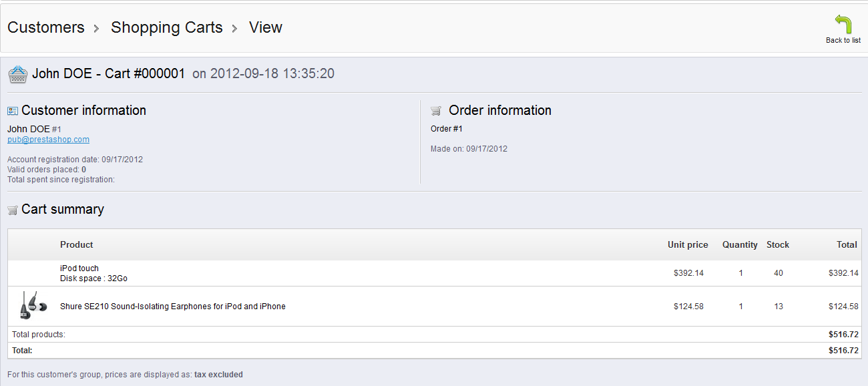868x386 pixels.
Task: Open the Shure earphones product thumbnail
Action: tap(33, 306)
